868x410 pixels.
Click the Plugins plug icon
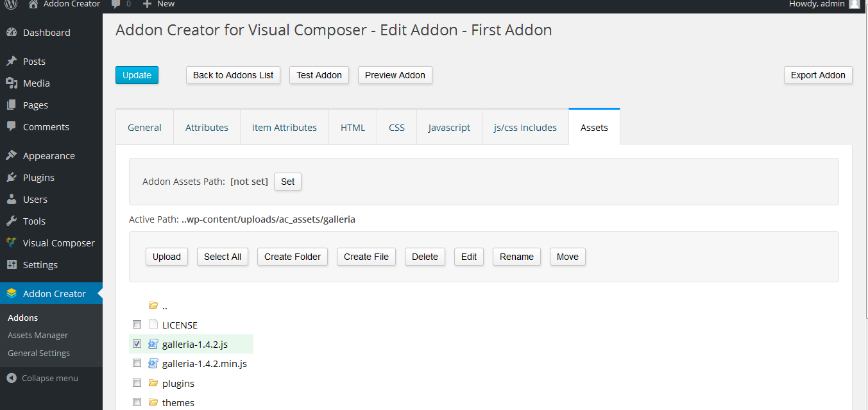[12, 178]
